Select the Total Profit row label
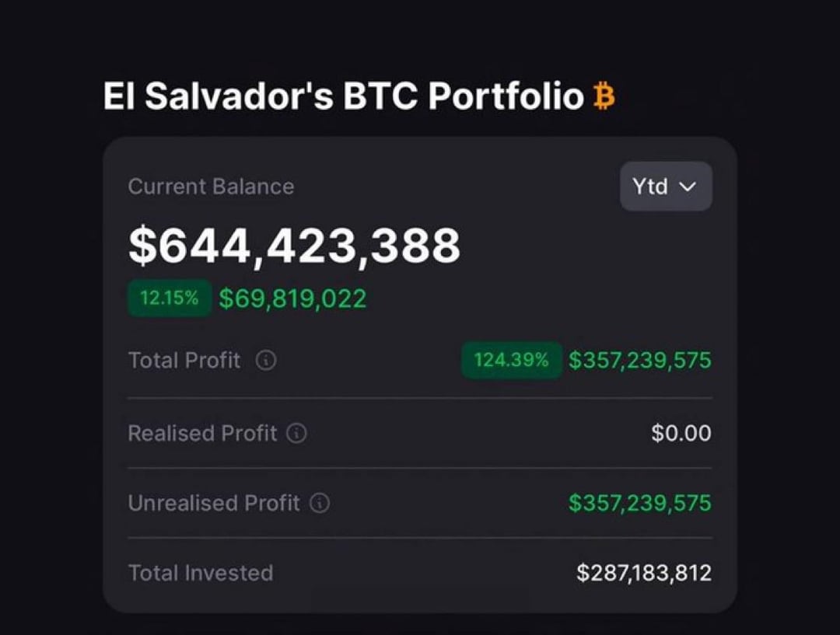The image size is (840, 635). coord(184,361)
